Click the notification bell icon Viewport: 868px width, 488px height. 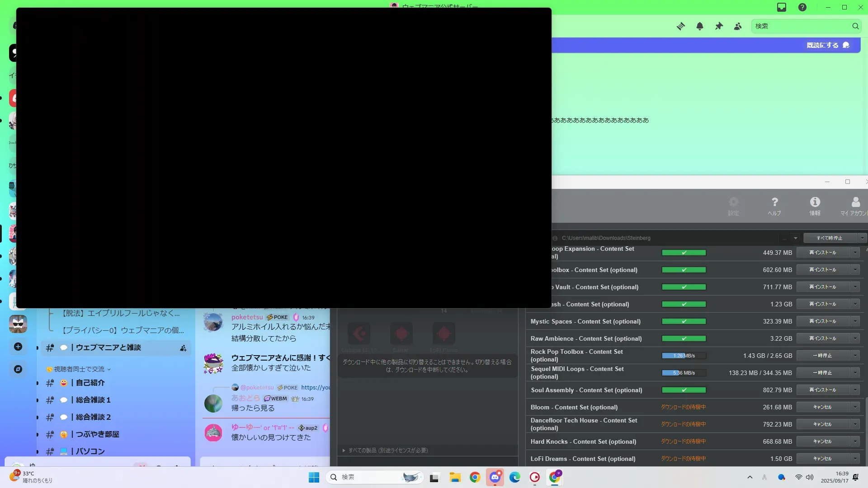pyautogui.click(x=700, y=26)
